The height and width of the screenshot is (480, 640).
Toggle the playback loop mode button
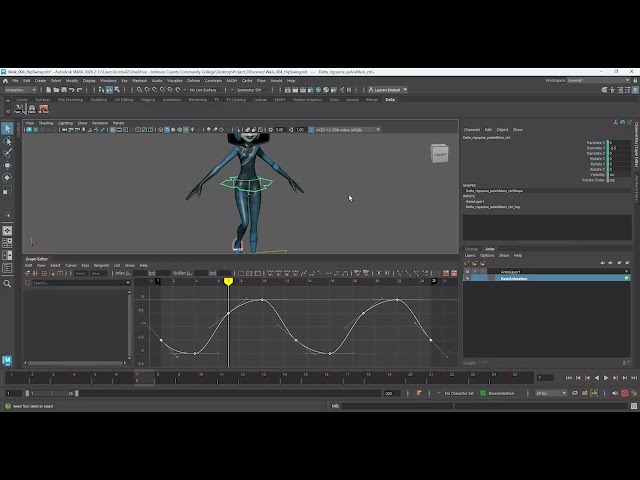[575, 393]
